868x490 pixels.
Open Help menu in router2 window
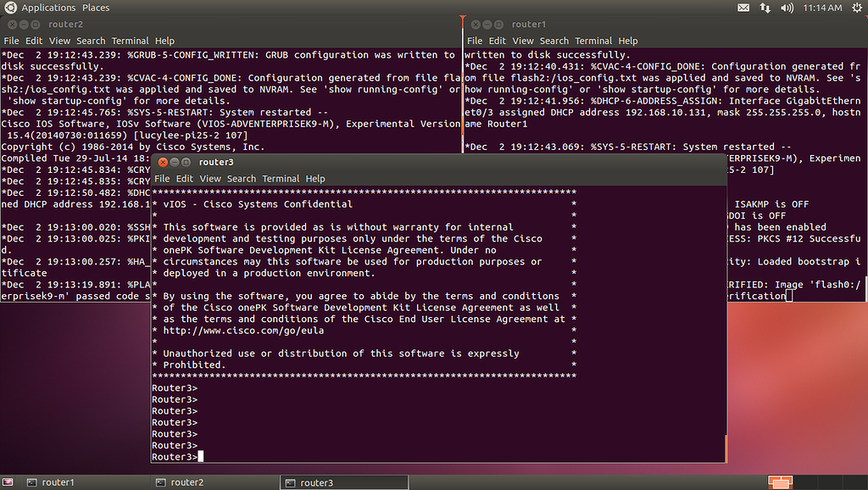pyautogui.click(x=164, y=41)
